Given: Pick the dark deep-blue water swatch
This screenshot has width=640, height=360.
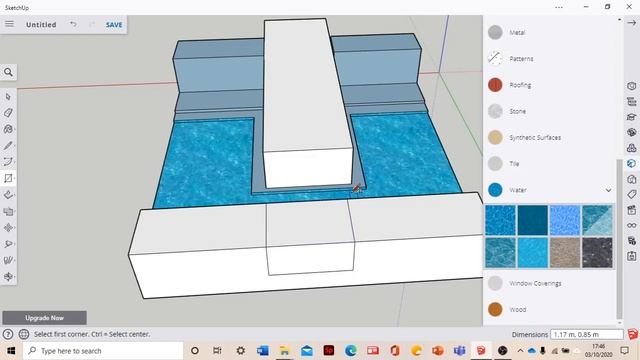Looking at the screenshot, I should click(533, 220).
